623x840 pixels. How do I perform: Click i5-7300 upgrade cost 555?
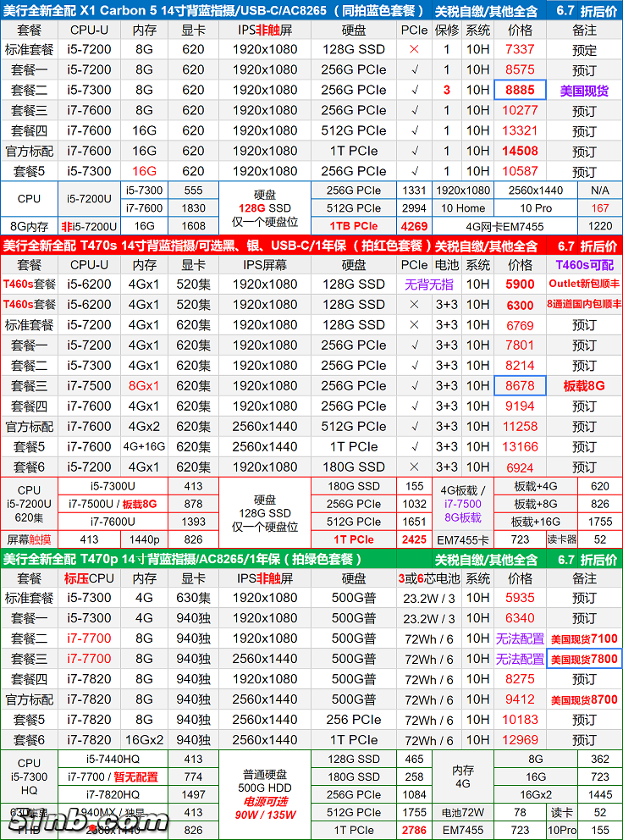[x=193, y=191]
